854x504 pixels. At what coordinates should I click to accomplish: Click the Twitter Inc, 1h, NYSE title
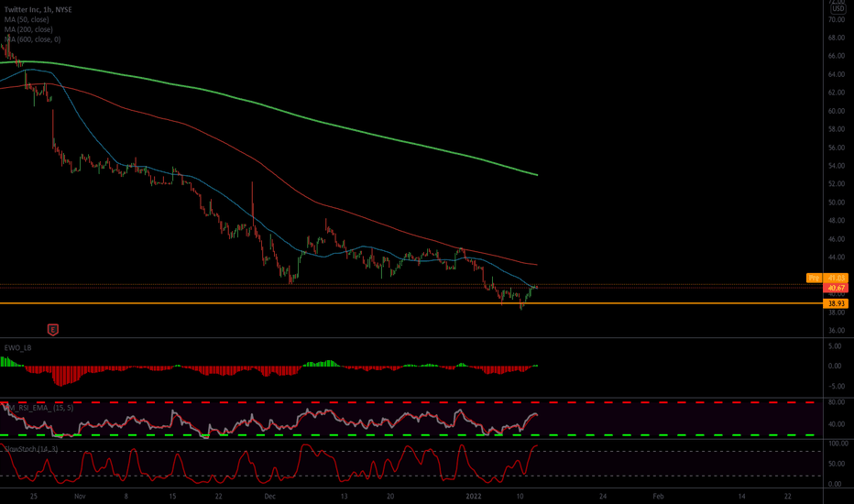38,10
